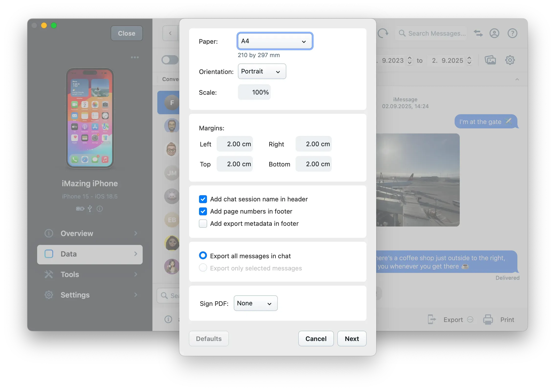Enable Add export metadata in footer
This screenshot has height=392, width=555.
click(x=203, y=224)
